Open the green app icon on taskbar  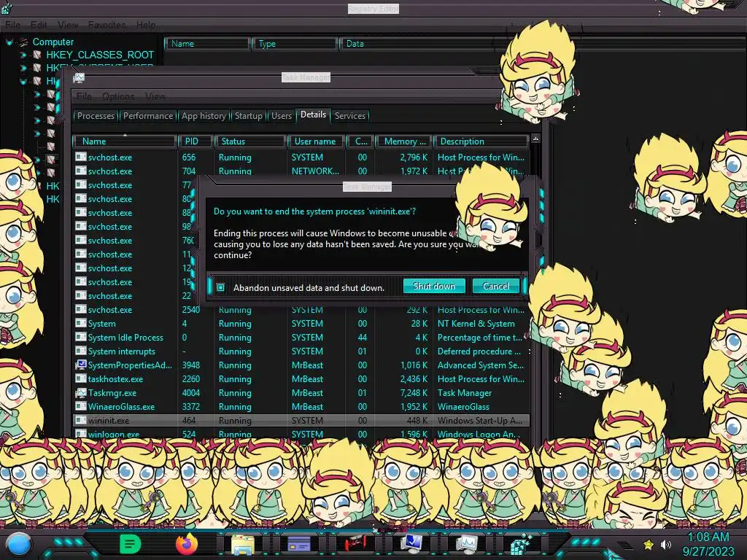pos(130,544)
